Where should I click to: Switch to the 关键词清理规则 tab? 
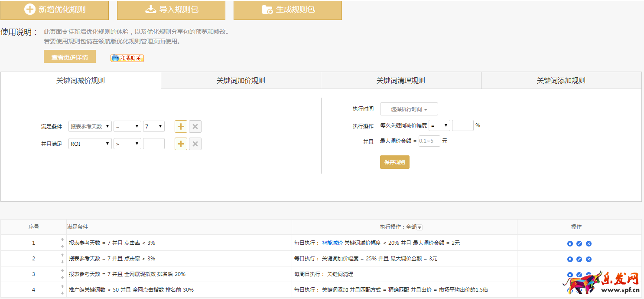[401, 81]
